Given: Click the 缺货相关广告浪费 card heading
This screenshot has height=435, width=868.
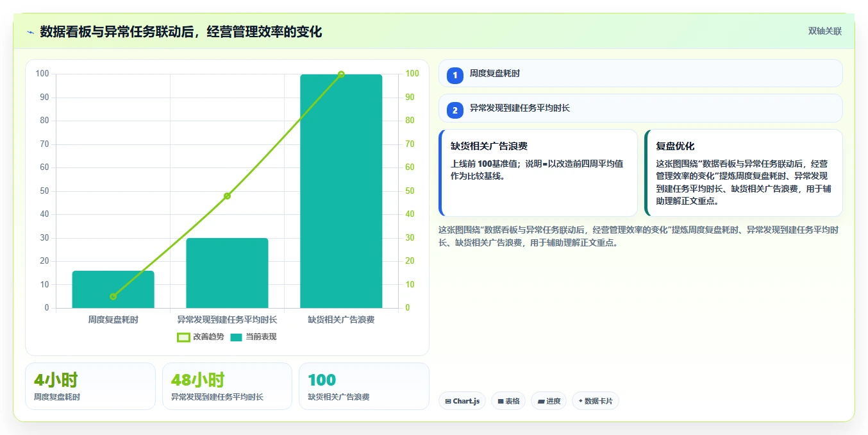Looking at the screenshot, I should (x=489, y=146).
